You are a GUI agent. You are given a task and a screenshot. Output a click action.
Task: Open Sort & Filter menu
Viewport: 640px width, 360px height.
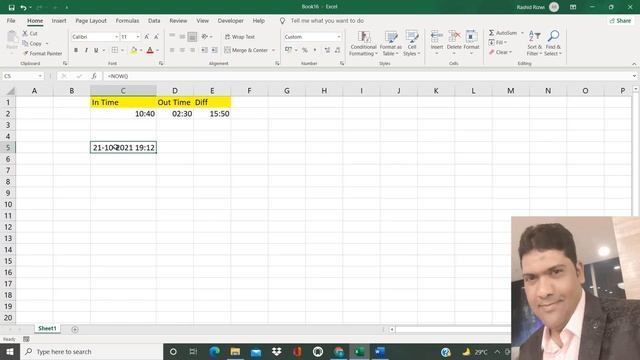[x=534, y=43]
